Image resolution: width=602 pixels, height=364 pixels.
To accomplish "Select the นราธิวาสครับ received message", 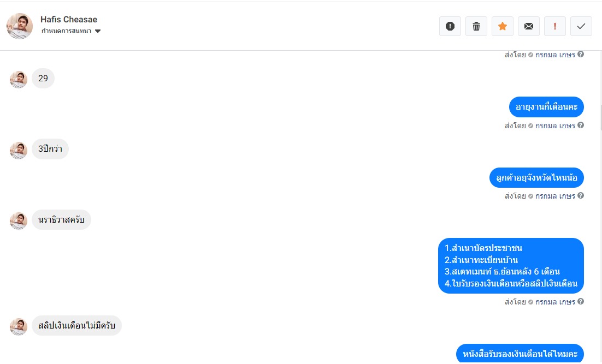I will (x=61, y=220).
